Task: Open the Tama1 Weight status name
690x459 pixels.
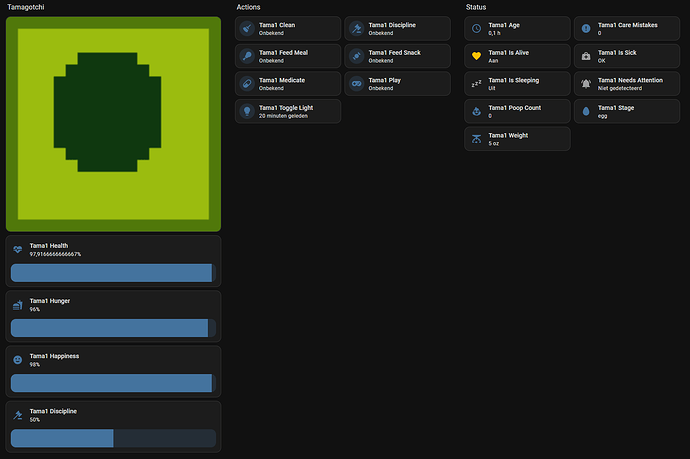Action: [x=508, y=136]
